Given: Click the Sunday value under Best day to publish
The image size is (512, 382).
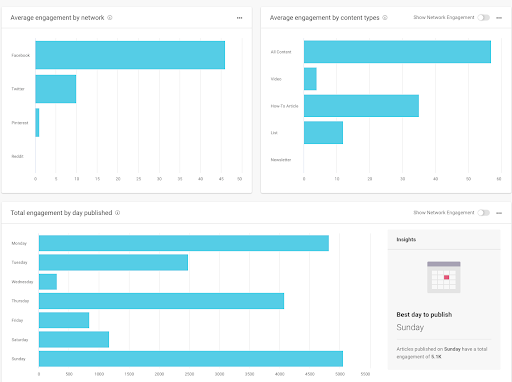Looking at the screenshot, I should pos(410,327).
